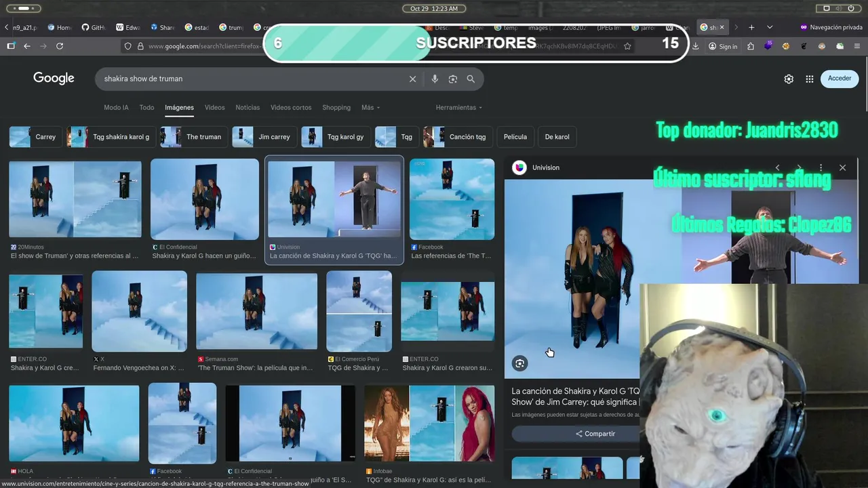Switch to the Todo results tab

(146, 107)
